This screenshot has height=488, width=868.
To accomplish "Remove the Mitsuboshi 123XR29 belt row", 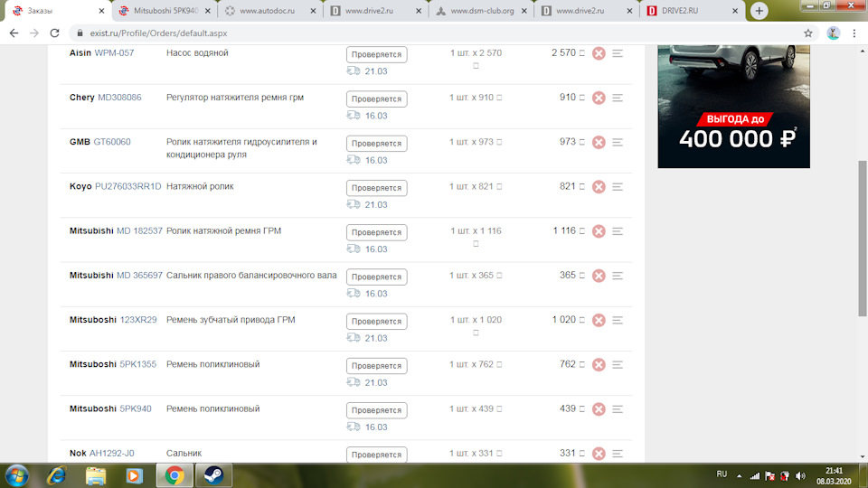I will coord(599,320).
